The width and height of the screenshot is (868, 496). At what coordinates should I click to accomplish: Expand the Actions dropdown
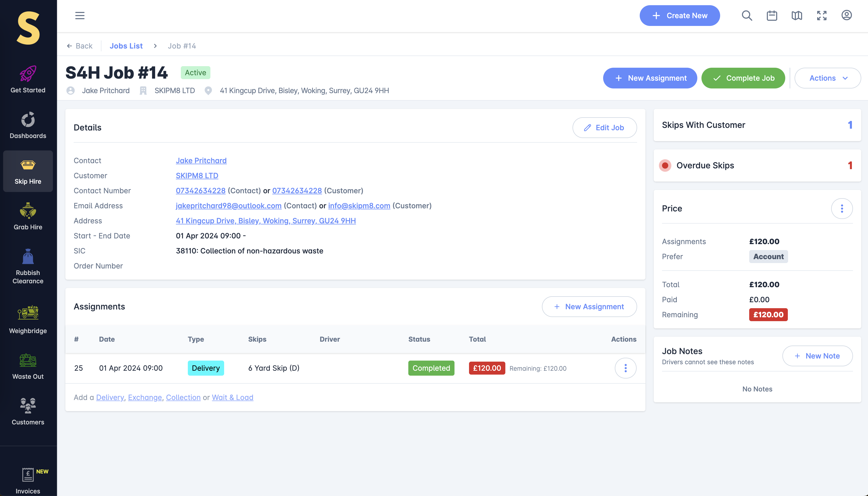828,78
